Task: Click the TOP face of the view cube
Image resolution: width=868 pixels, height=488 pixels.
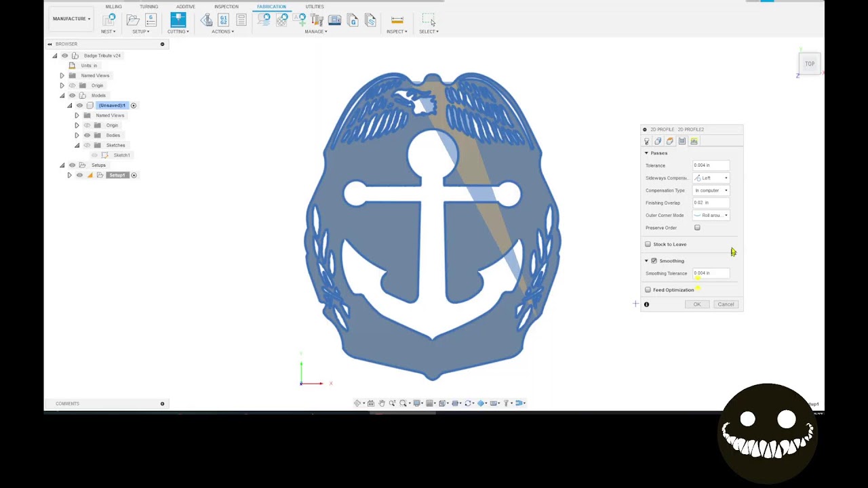Action: point(810,64)
